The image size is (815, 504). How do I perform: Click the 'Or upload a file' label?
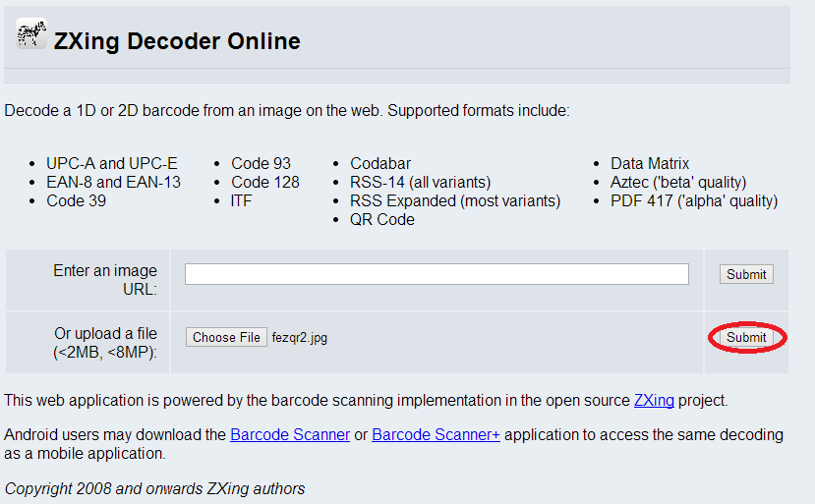pyautogui.click(x=105, y=343)
